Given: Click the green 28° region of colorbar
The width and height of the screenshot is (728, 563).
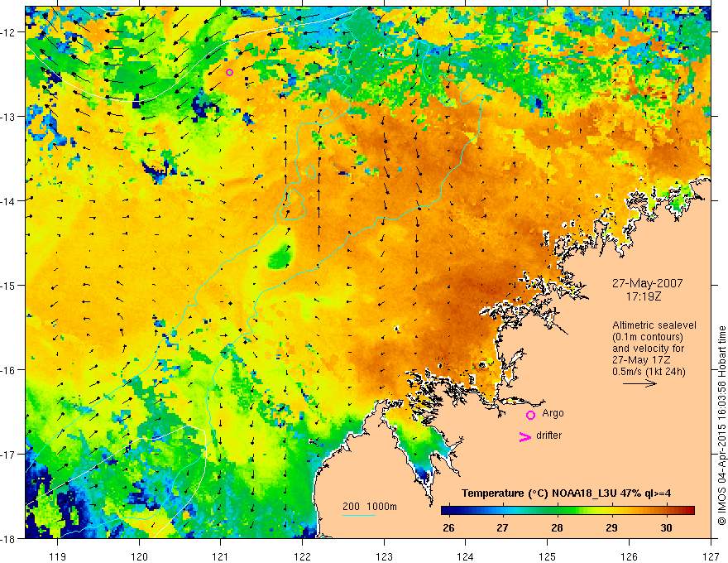Looking at the screenshot, I should pos(557,511).
